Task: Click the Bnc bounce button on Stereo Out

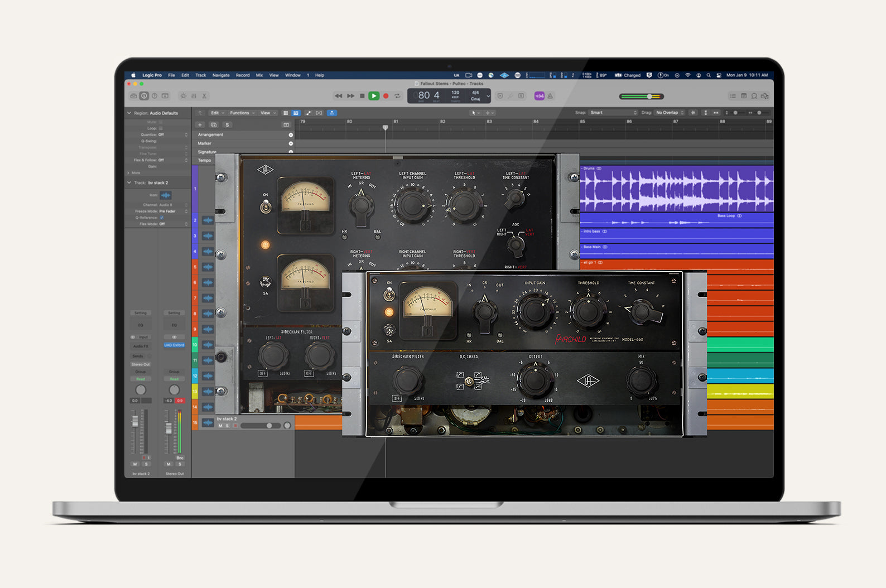Action: tap(180, 458)
